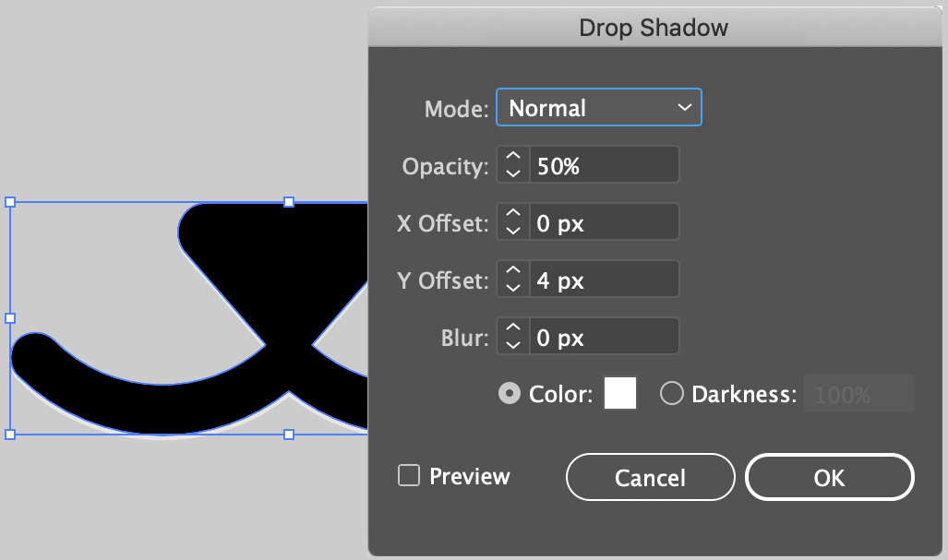
Task: Open the Mode dropdown set to Normal
Action: pos(599,107)
